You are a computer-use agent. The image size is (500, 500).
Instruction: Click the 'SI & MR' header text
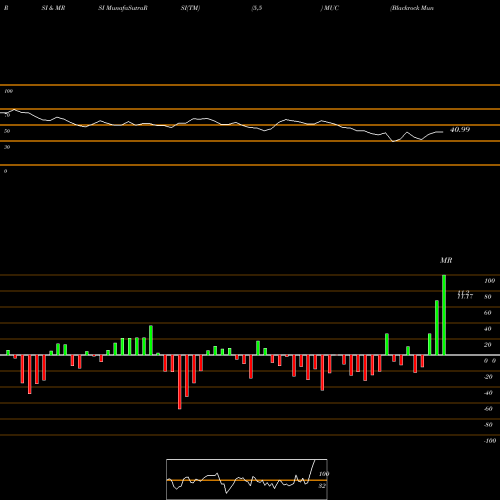[x=53, y=8]
